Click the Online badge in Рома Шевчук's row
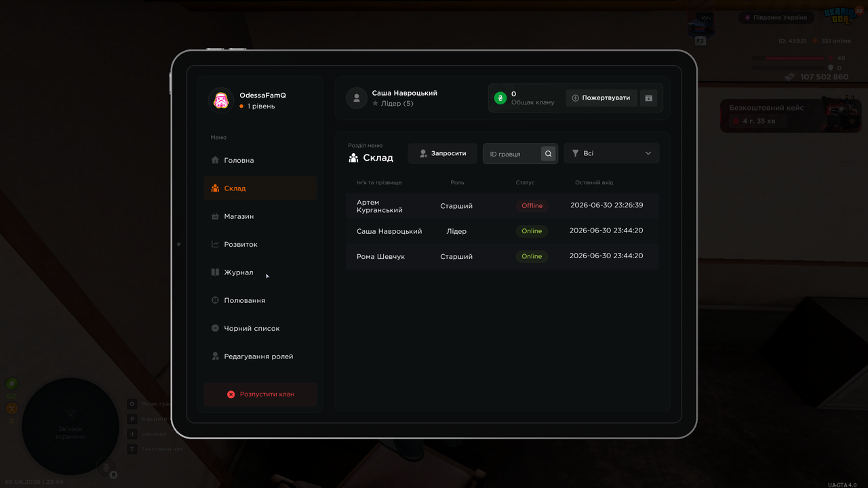The width and height of the screenshot is (868, 488). (532, 256)
